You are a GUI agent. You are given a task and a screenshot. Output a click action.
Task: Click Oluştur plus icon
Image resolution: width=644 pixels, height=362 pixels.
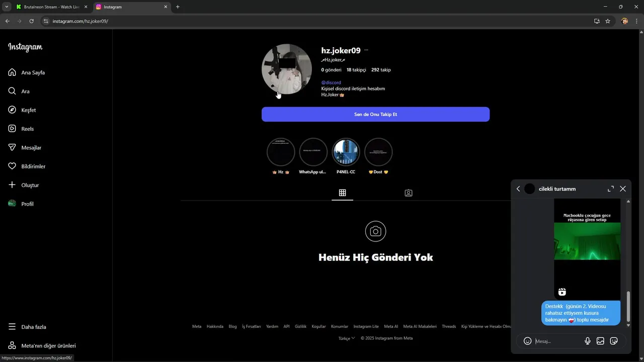tap(12, 185)
